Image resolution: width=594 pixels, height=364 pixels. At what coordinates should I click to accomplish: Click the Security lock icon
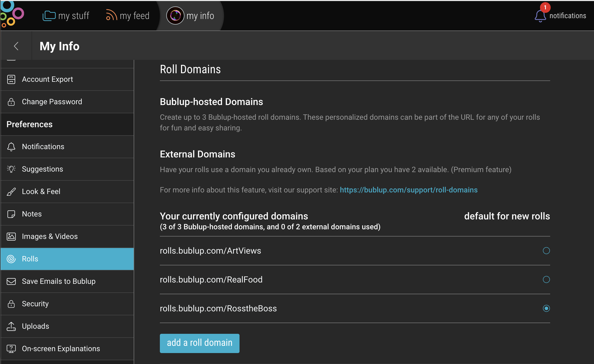(x=11, y=304)
